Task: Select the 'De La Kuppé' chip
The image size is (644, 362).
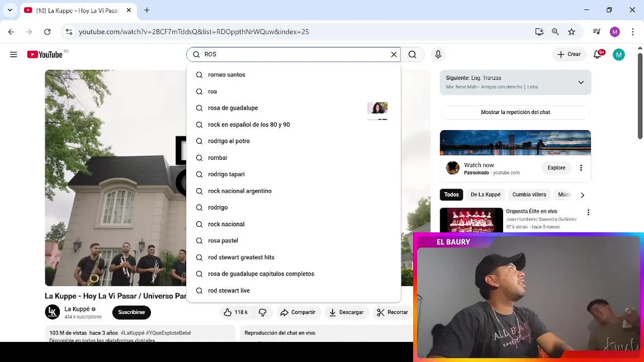Action: [x=486, y=195]
